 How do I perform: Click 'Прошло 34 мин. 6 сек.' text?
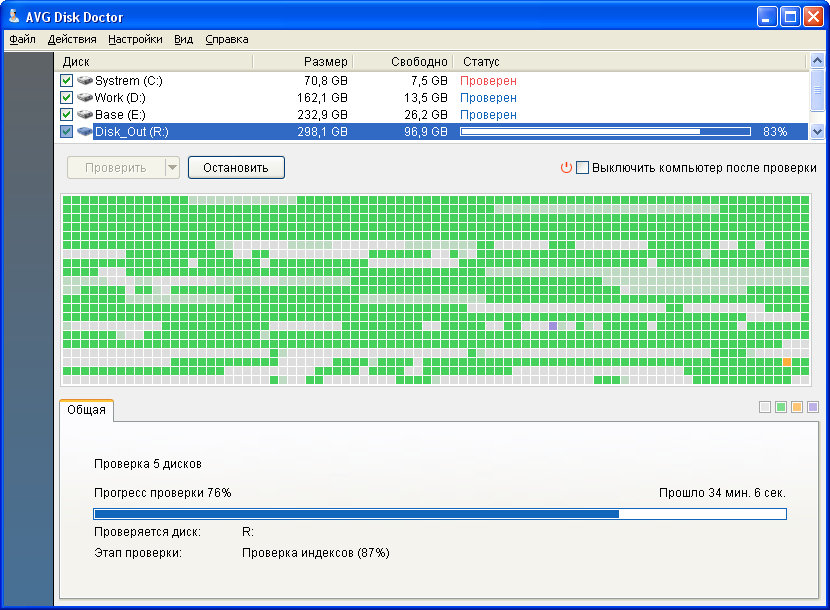tap(723, 493)
